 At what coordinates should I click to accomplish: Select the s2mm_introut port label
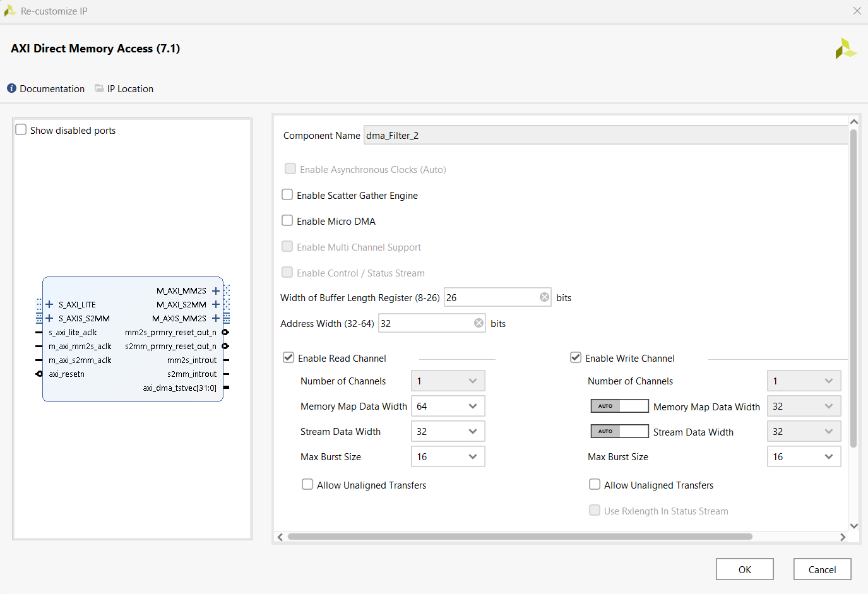tap(192, 374)
